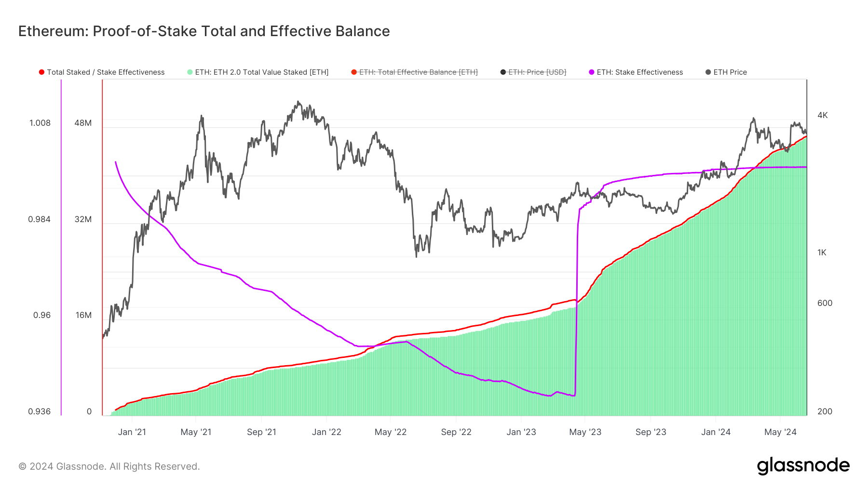The width and height of the screenshot is (868, 488).
Task: Click the 48M staked-value axis label
Action: 83,123
